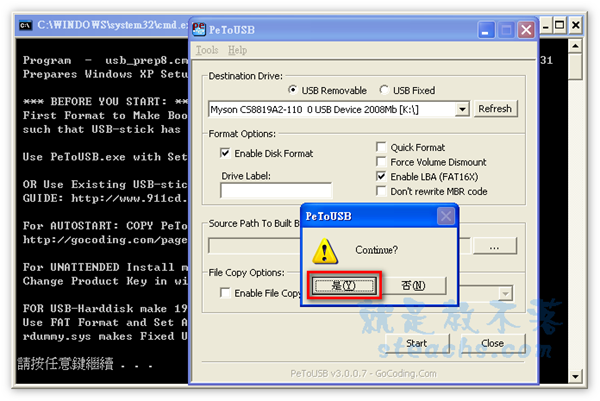The image size is (600, 401).
Task: Click the 'Source Path To Built B' label
Action: click(254, 223)
